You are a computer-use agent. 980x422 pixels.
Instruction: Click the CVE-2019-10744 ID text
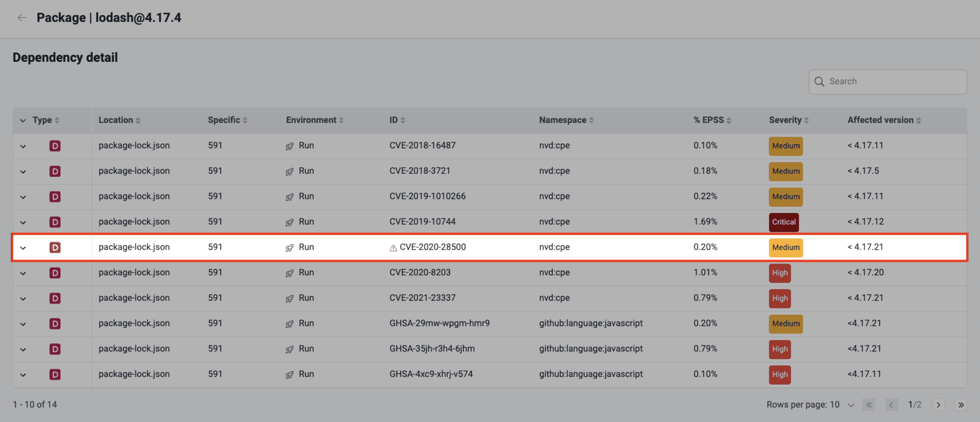coord(422,222)
